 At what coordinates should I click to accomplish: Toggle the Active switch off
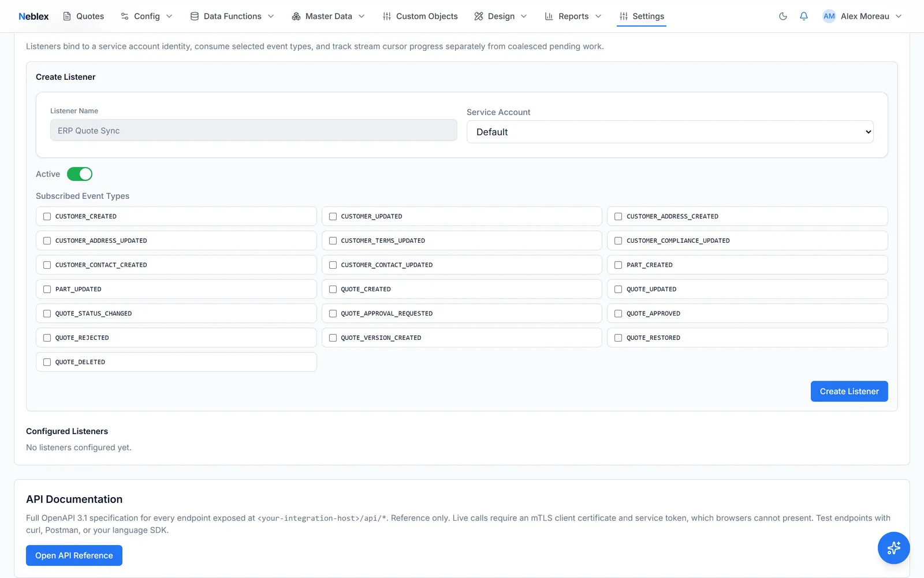click(80, 174)
